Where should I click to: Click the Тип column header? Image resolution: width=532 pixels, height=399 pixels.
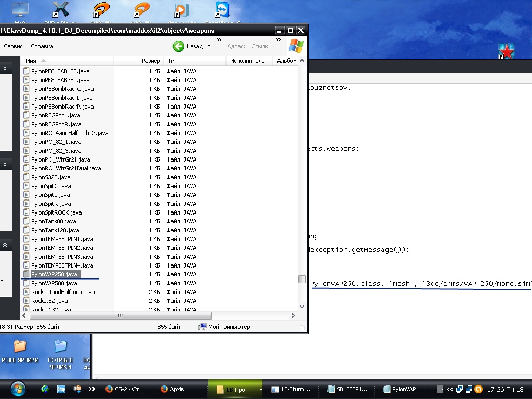point(173,61)
